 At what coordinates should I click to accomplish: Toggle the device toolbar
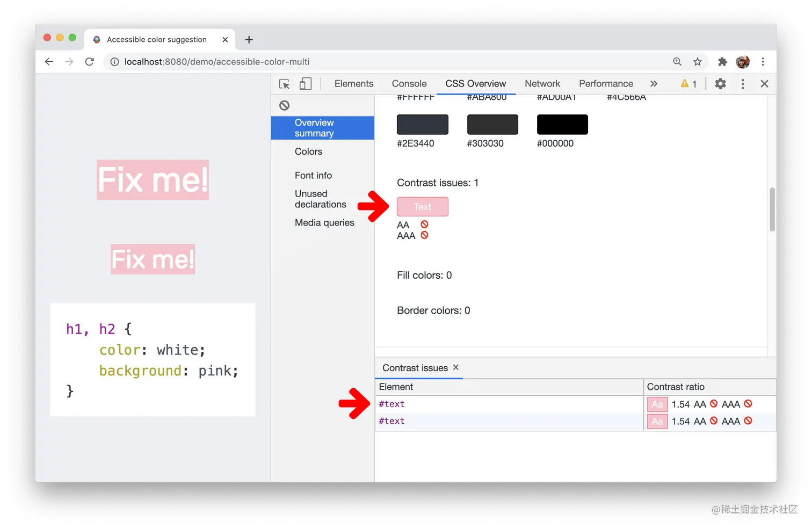pyautogui.click(x=305, y=84)
